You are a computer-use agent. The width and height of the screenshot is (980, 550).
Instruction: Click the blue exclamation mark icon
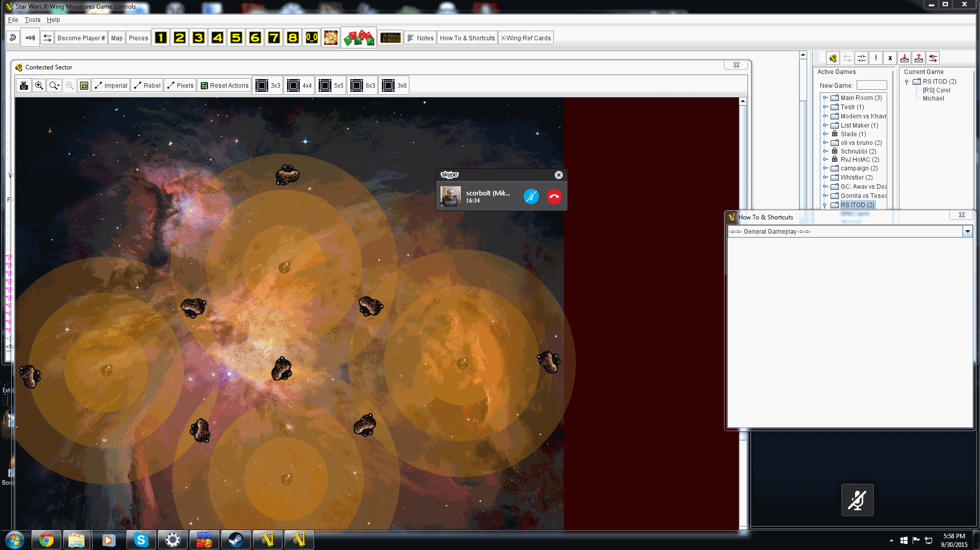(875, 58)
